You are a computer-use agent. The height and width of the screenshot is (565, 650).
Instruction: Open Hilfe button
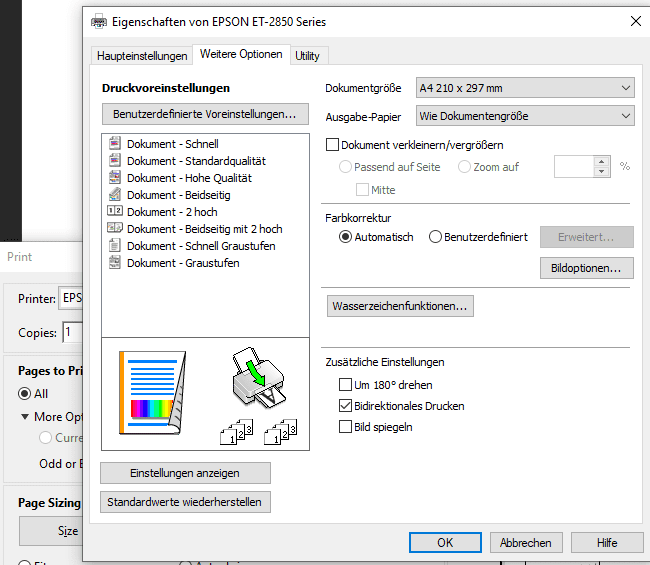[607, 543]
